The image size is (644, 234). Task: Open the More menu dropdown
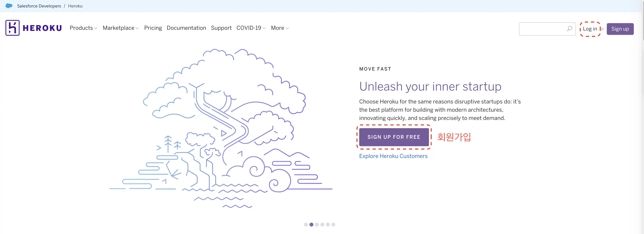click(x=280, y=28)
